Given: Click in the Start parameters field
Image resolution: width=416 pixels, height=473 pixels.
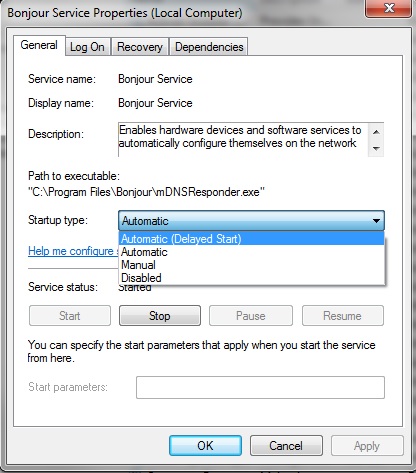Looking at the screenshot, I should point(260,387).
